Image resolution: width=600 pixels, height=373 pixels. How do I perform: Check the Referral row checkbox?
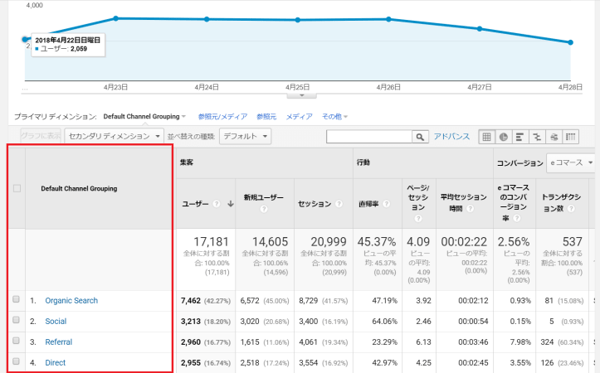tap(16, 340)
